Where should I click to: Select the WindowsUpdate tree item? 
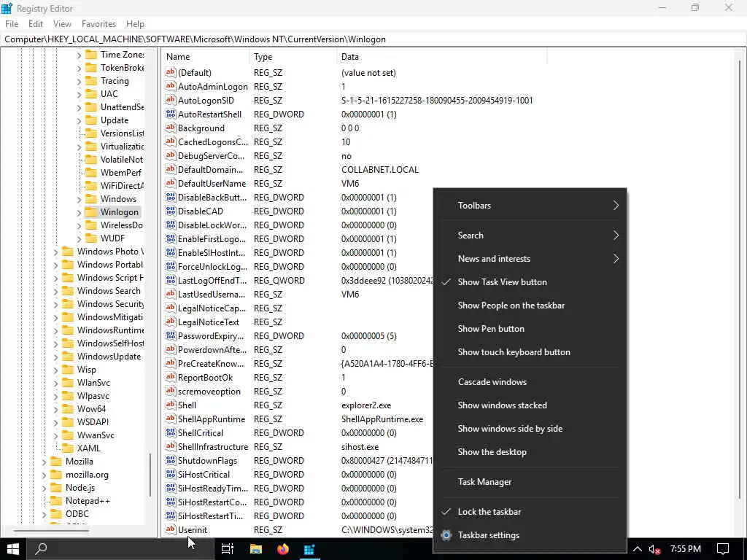(109, 356)
